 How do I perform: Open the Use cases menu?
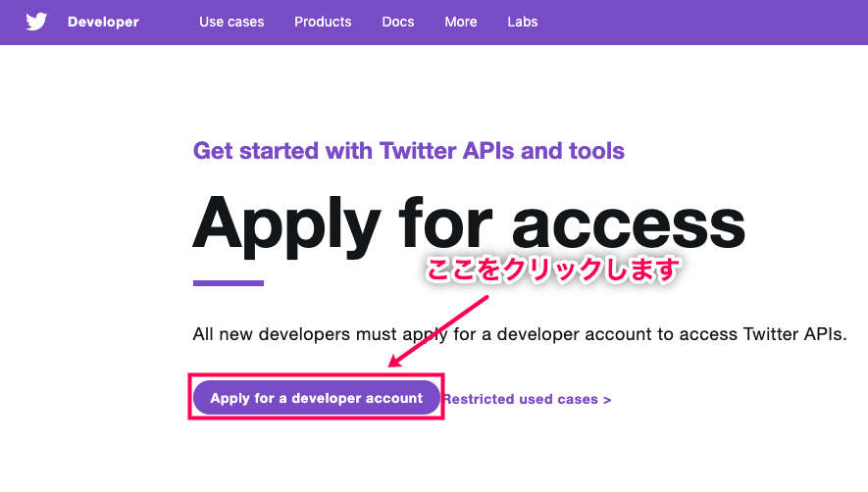tap(231, 22)
